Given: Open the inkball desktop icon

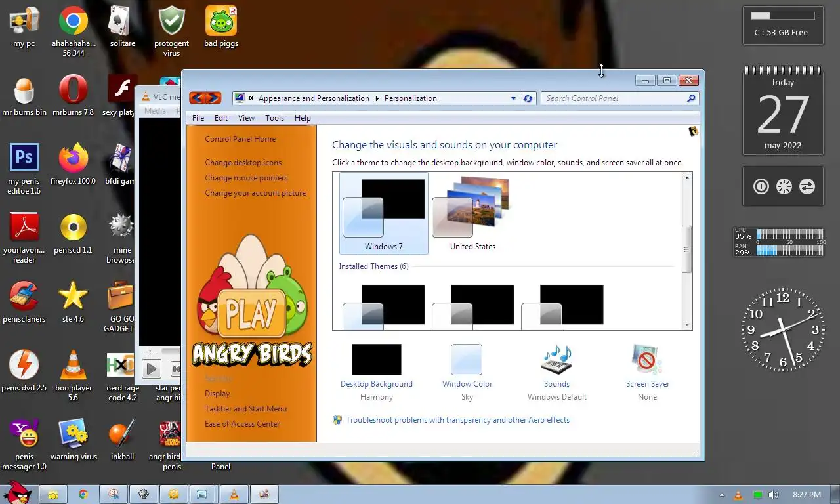Looking at the screenshot, I should pos(123,440).
